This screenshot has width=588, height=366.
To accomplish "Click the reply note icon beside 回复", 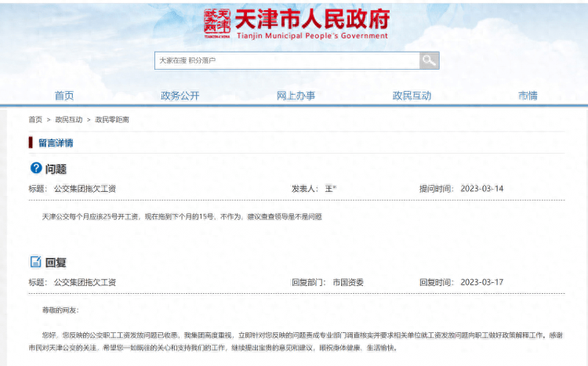I will pyautogui.click(x=35, y=262).
